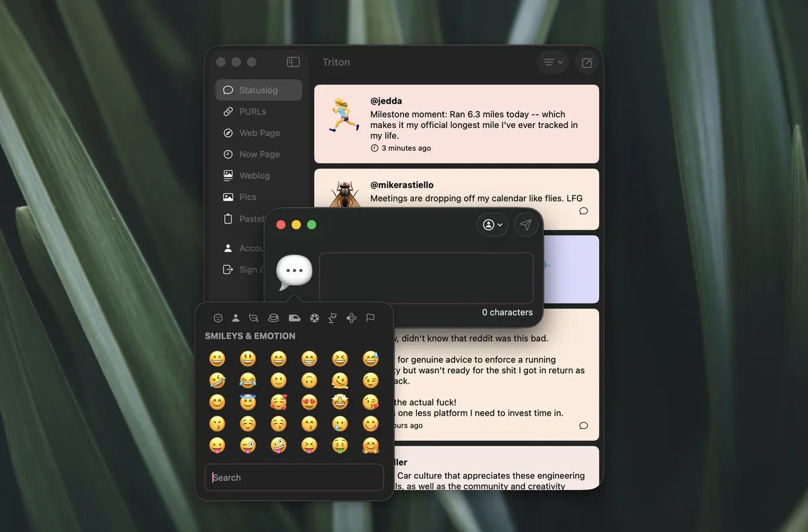Toggle the sidebar panel icon
Viewport: 808px width, 532px height.
click(293, 62)
